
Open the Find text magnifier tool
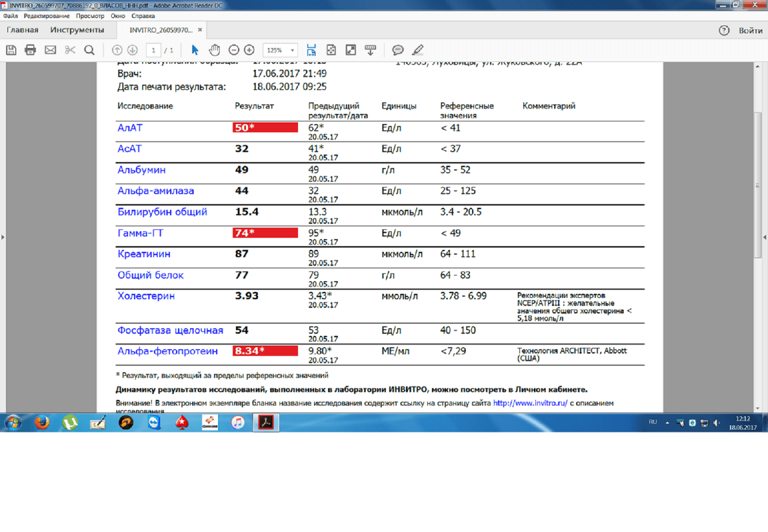(89, 50)
